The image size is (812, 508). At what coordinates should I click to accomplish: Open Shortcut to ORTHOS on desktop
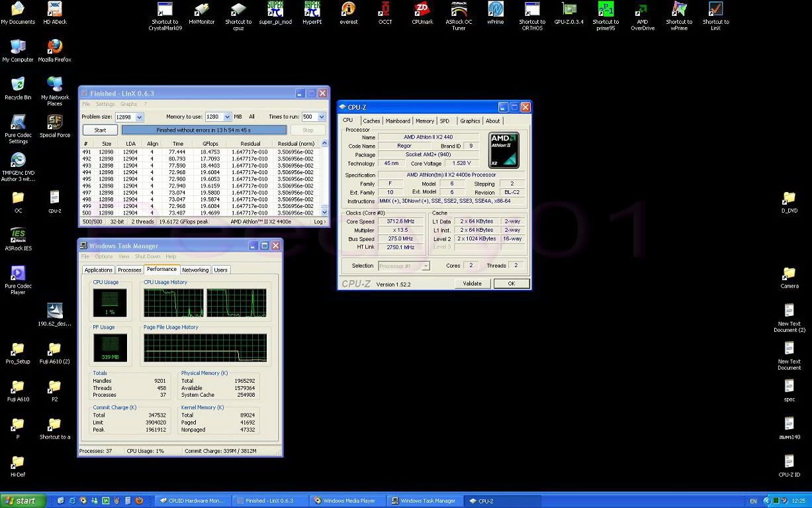pos(532,17)
